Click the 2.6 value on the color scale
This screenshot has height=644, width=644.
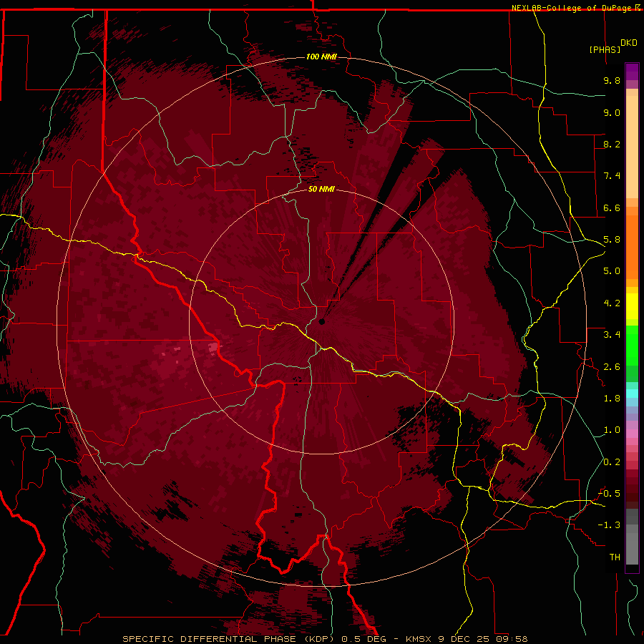click(612, 367)
